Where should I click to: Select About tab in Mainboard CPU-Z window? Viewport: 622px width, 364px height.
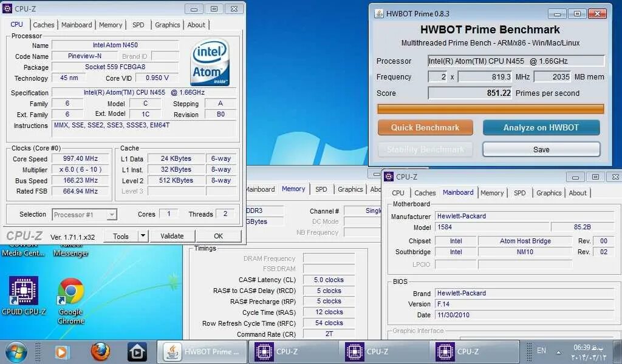[578, 193]
